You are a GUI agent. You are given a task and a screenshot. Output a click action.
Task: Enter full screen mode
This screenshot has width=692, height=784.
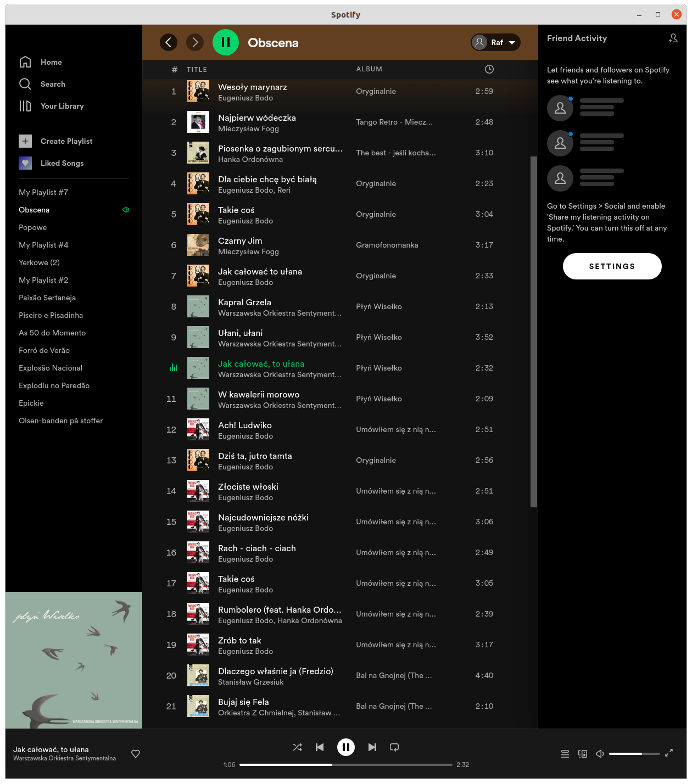[669, 753]
